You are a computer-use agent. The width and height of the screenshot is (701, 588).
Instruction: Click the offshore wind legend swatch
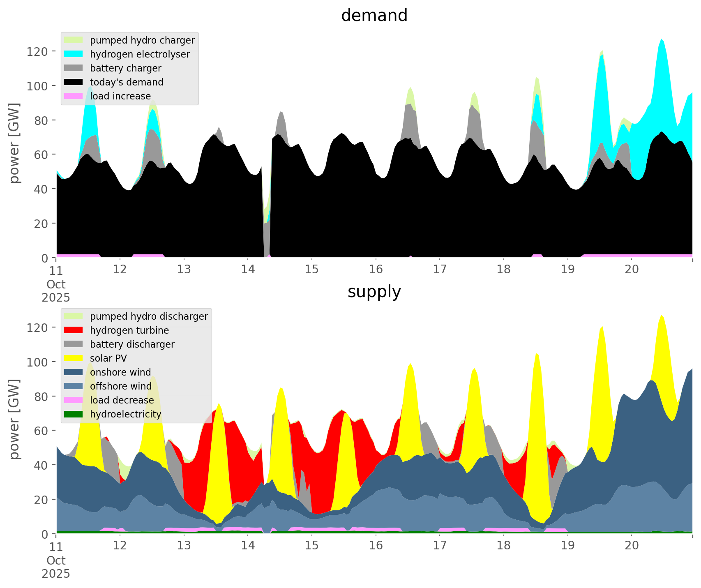tap(74, 386)
